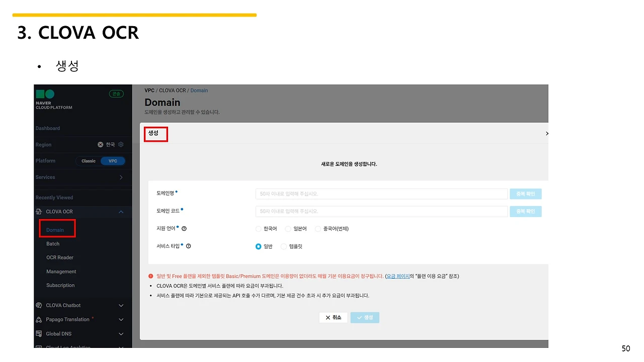Open Dashboard in the sidebar
Image resolution: width=644 pixels, height=362 pixels.
tap(48, 128)
